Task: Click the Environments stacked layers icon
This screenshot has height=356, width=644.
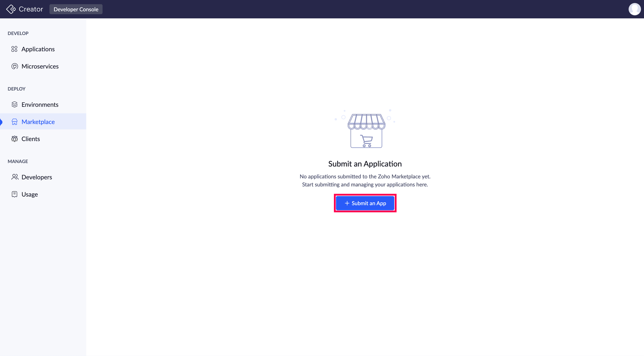Action: (x=15, y=104)
